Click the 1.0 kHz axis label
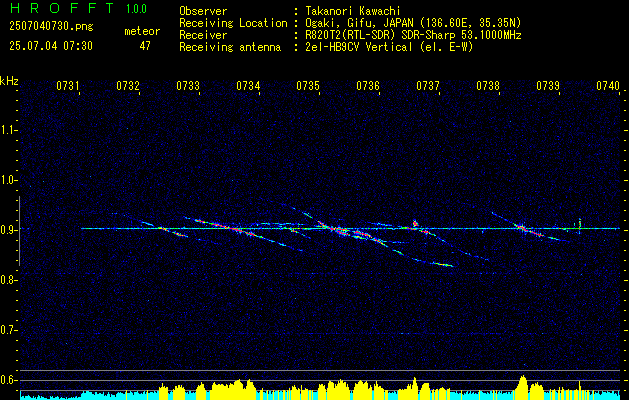Viewport: 629px width, 400px height. click(8, 180)
